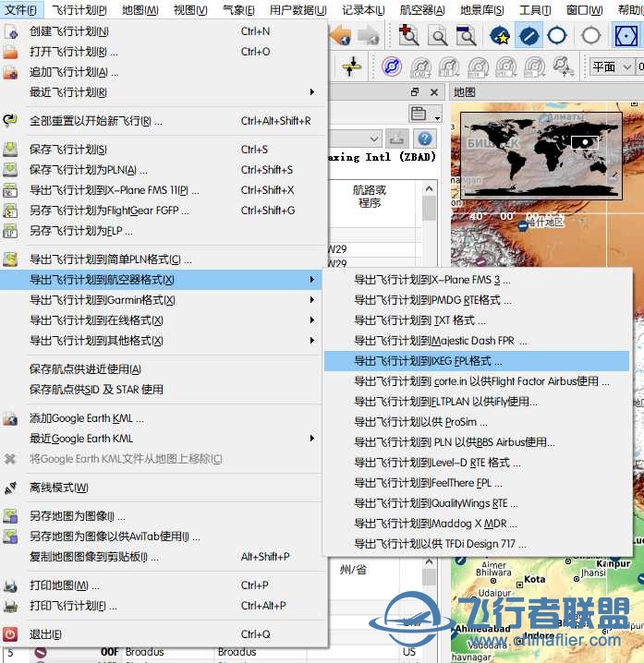Open the 平面 projection dropdown

612,66
